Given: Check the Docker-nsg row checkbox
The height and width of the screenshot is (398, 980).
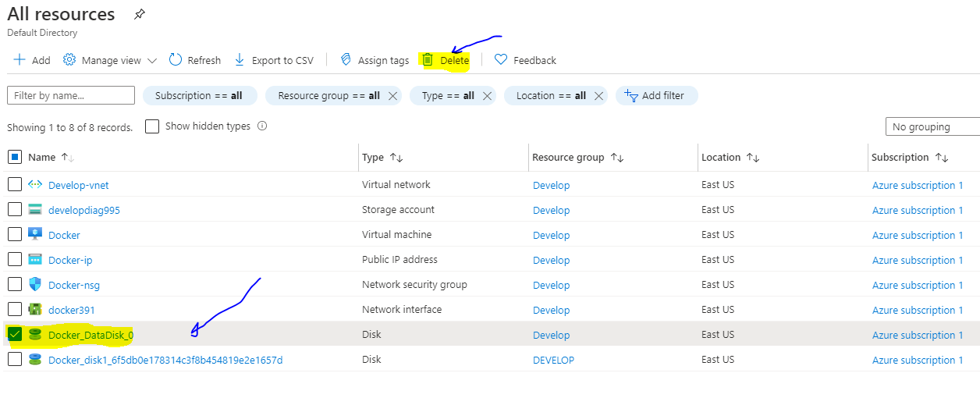Looking at the screenshot, I should coord(15,285).
